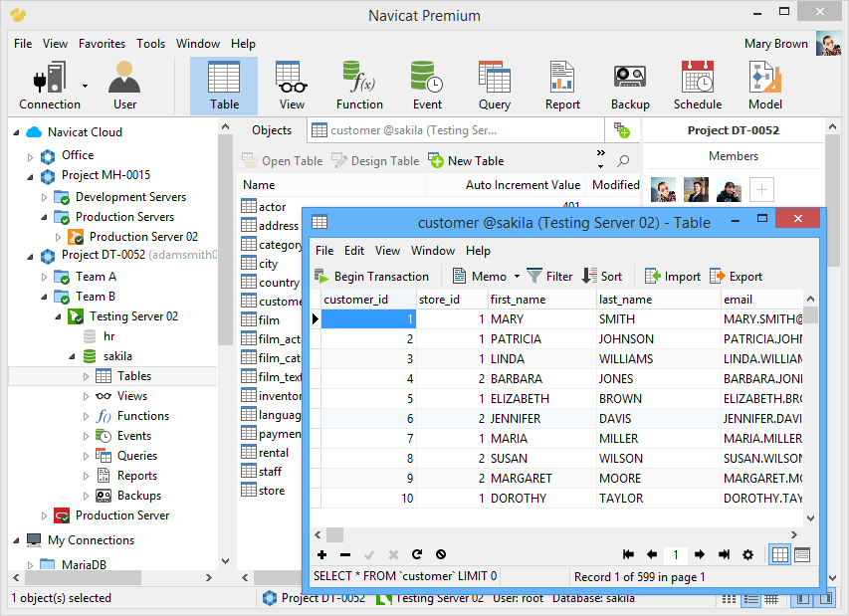Image resolution: width=849 pixels, height=616 pixels.
Task: Switch to form view in table window
Action: click(x=802, y=555)
